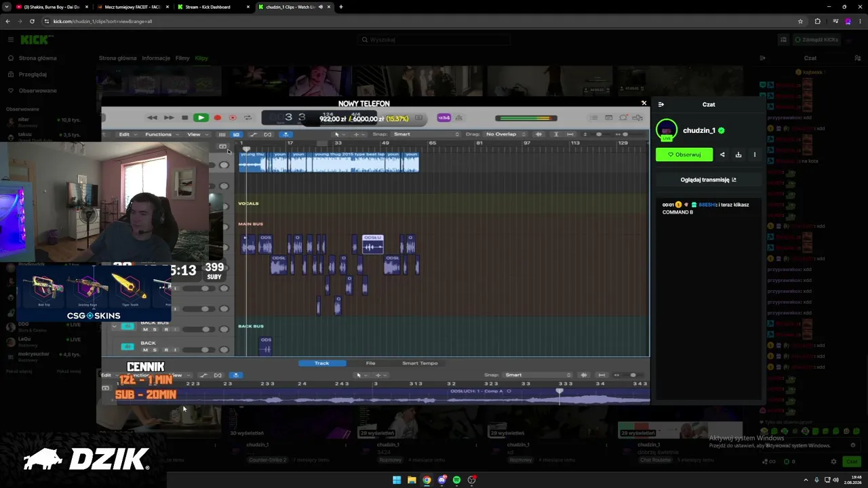The width and height of the screenshot is (868, 488).
Task: Open the list editors icon in the control bar
Action: point(594,118)
